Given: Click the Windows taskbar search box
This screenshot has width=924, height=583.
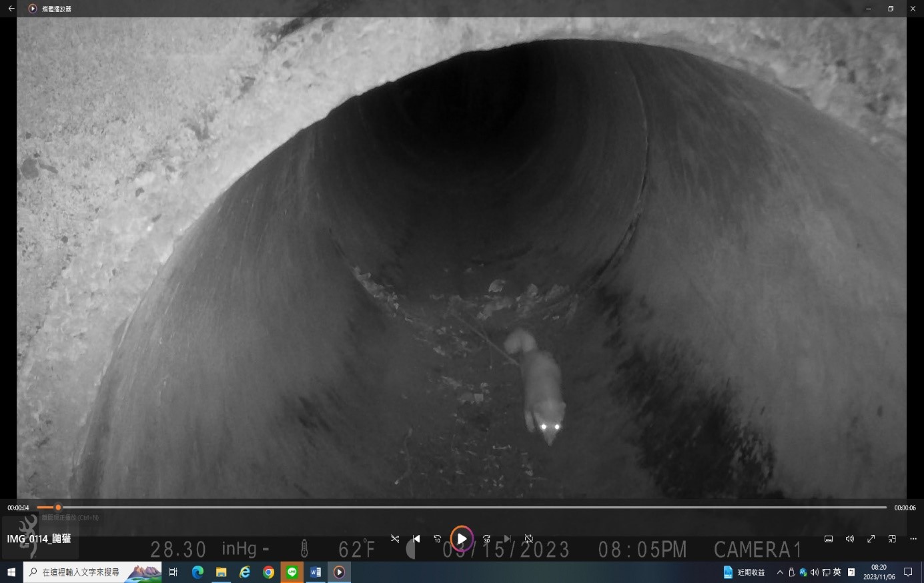Looking at the screenshot, I should pos(92,572).
